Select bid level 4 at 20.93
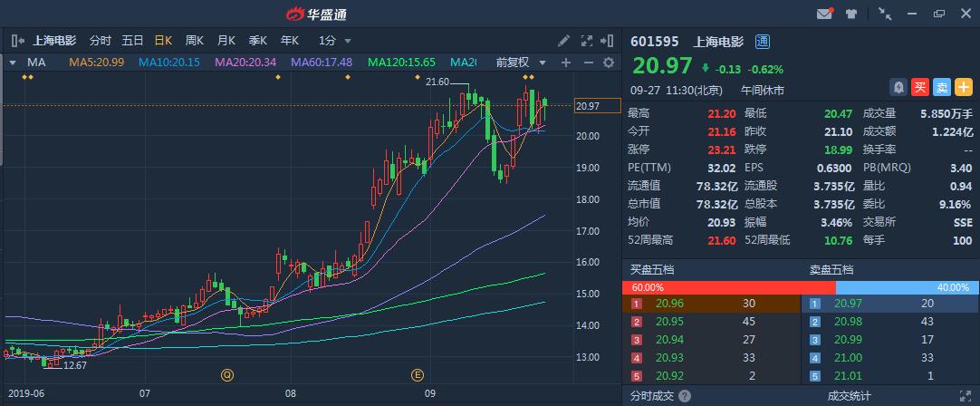 (711, 359)
